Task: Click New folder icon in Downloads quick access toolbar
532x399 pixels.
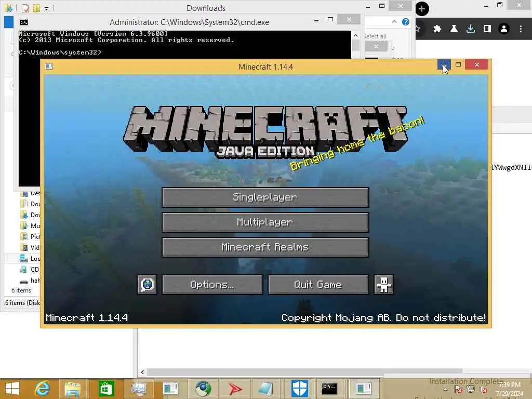Action: point(36,8)
